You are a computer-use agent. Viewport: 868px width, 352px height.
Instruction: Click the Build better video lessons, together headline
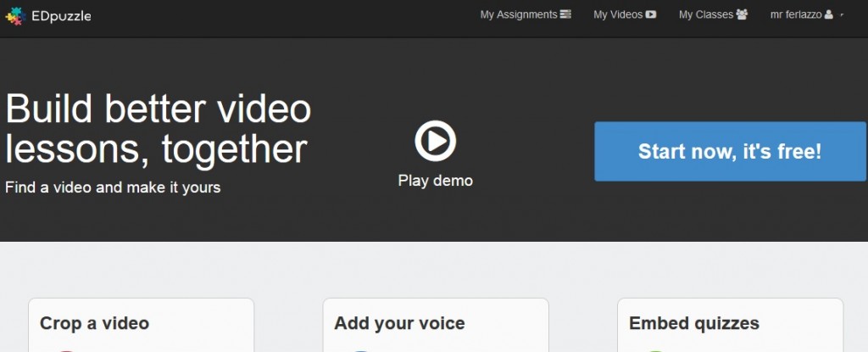tap(158, 129)
